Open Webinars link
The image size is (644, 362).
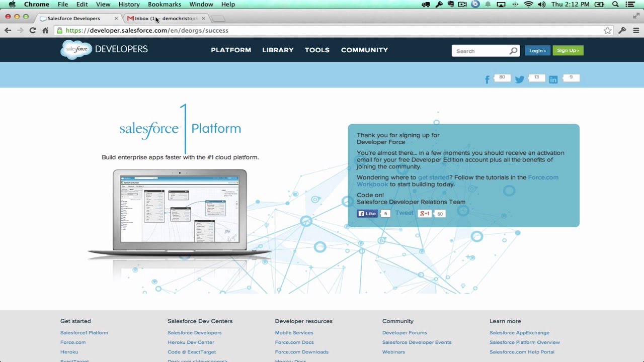click(x=393, y=352)
